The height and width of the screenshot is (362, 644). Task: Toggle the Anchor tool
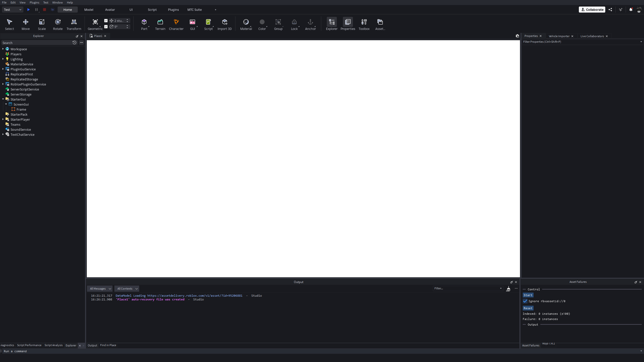[x=310, y=24]
